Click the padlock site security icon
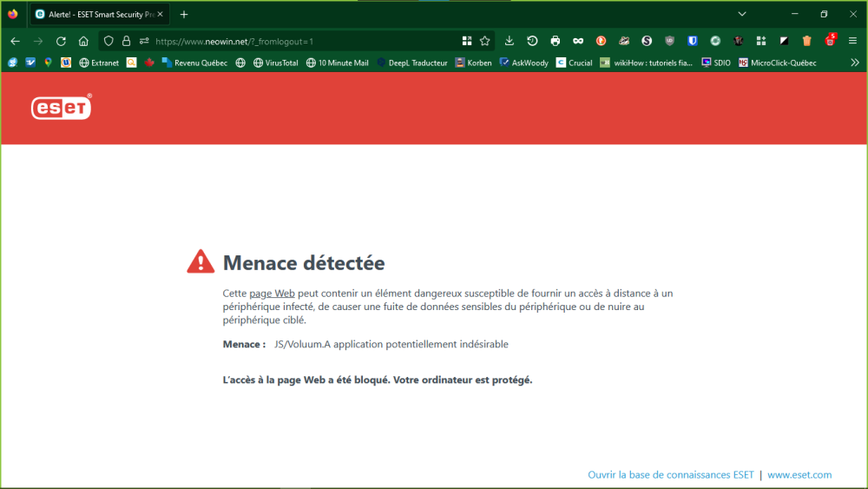 pyautogui.click(x=126, y=41)
